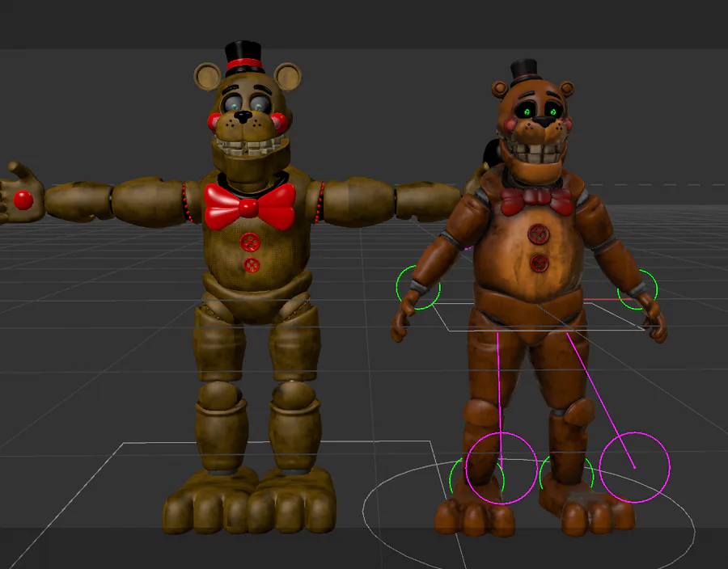This screenshot has width=728, height=569.
Task: Select large white root circle on the floor
Action: tap(528, 515)
